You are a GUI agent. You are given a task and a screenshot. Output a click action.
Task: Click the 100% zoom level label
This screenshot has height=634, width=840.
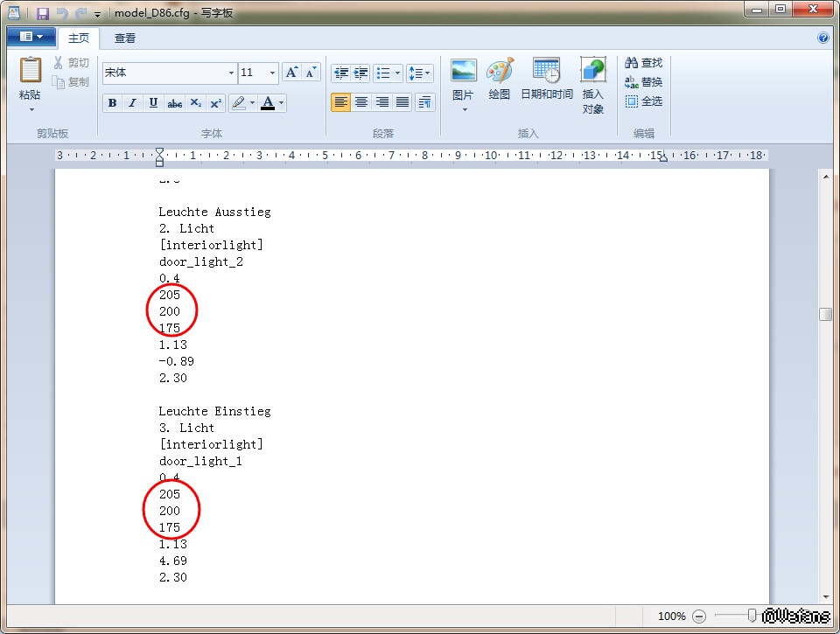[x=672, y=617]
